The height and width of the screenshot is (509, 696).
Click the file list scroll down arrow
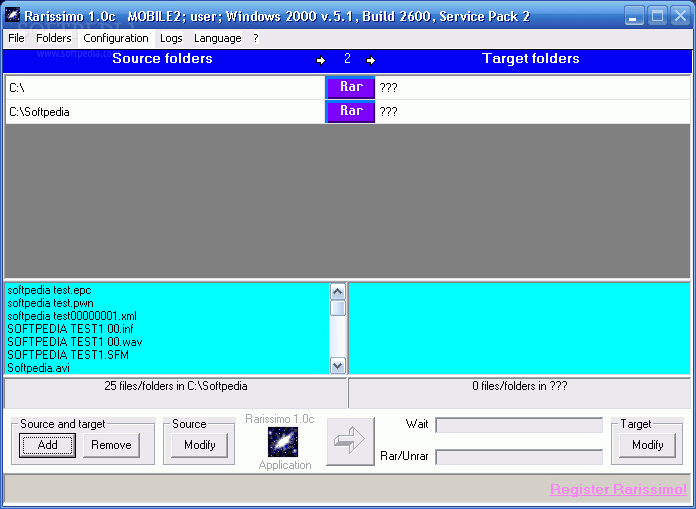point(338,366)
